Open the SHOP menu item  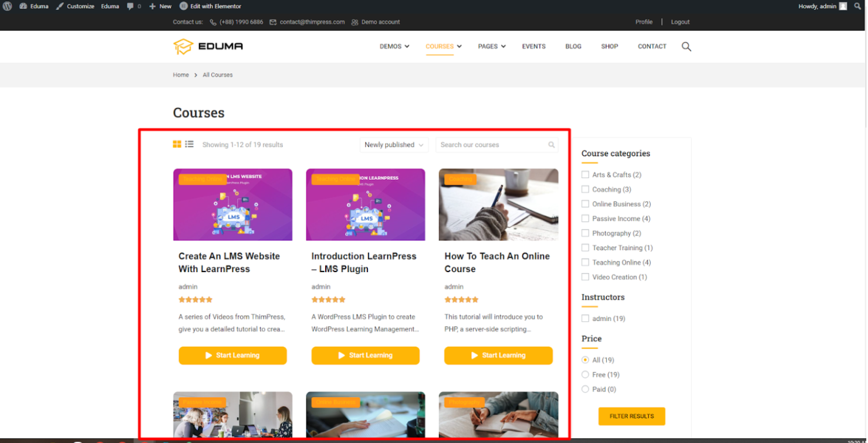click(610, 46)
